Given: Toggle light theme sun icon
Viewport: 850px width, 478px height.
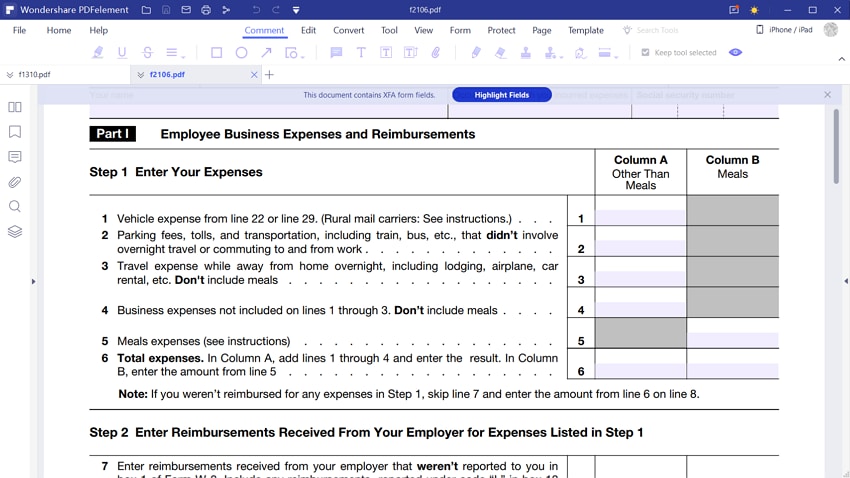Looking at the screenshot, I should (754, 10).
